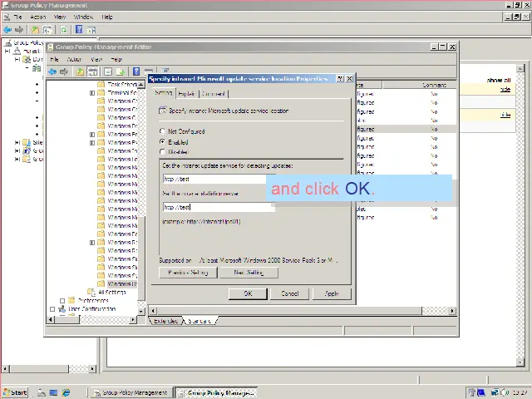
Task: Click Back arrow in Group Policy Management toolbar
Action: [7, 30]
